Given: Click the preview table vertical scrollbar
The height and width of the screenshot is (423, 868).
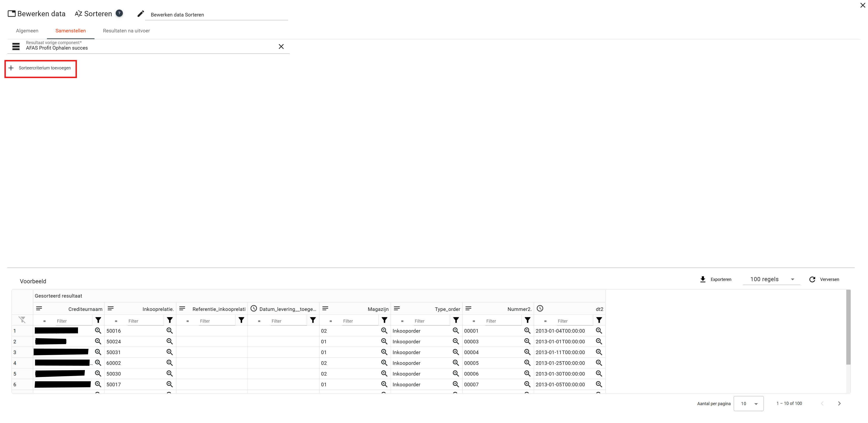Looking at the screenshot, I should pyautogui.click(x=848, y=327).
